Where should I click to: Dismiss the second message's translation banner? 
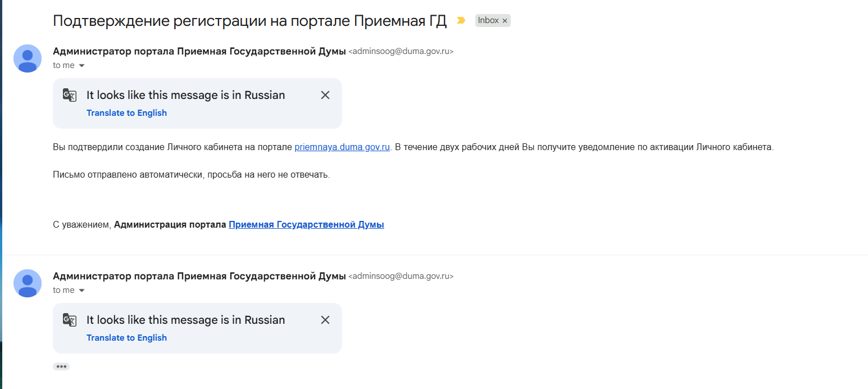(x=325, y=320)
